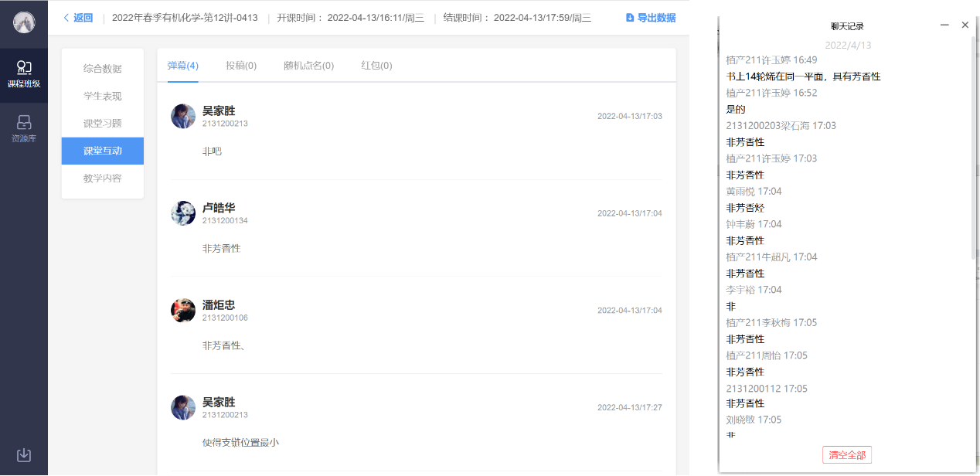Screen dimensions: 980x476
Task: Click 卢皓华's avatar picture
Action: click(183, 213)
